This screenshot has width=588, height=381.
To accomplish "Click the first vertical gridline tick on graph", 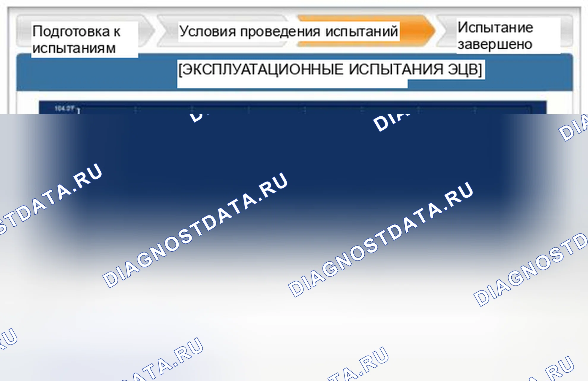I will pyautogui.click(x=135, y=110).
